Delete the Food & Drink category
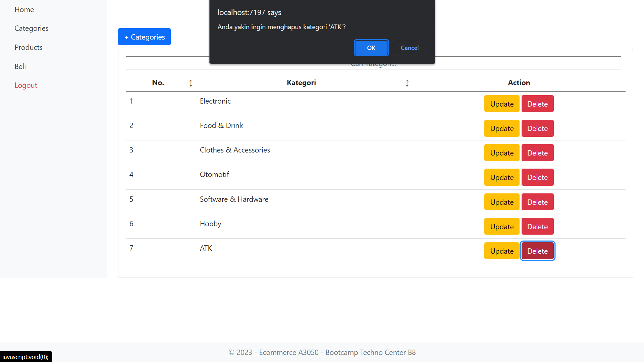 [x=537, y=128]
